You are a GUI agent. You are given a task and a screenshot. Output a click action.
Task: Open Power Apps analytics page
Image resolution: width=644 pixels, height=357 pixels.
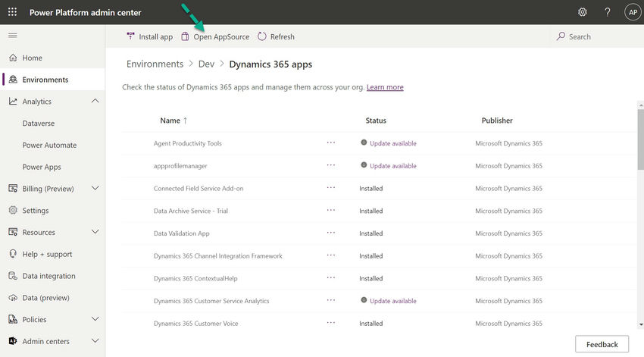42,167
